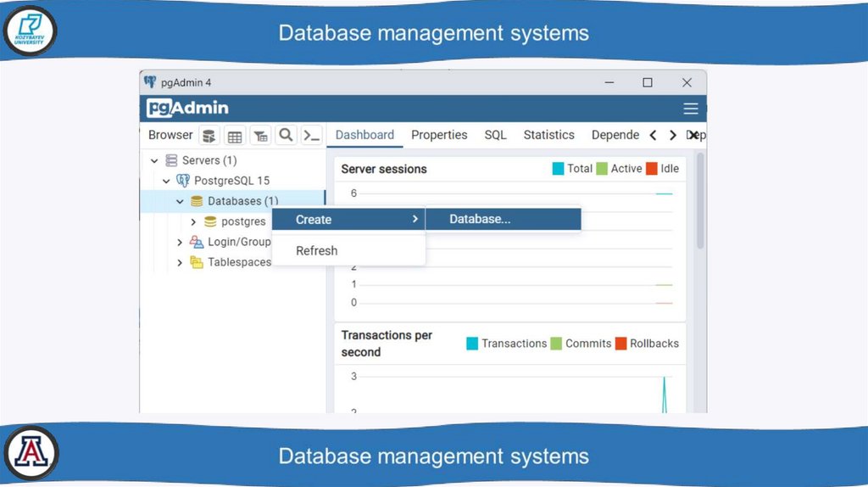Click the Filtered Rows icon in Browser toolbar
Viewport: 868px width, 487px height.
pos(260,136)
